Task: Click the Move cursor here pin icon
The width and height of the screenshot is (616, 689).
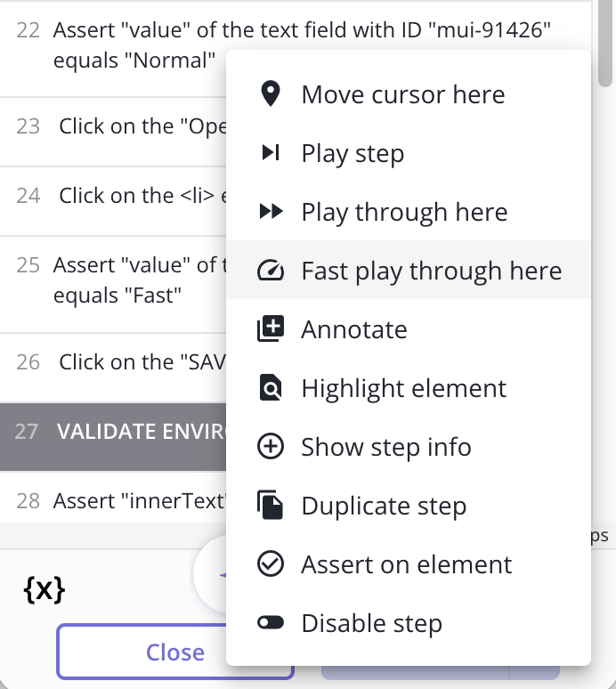Action: click(271, 94)
